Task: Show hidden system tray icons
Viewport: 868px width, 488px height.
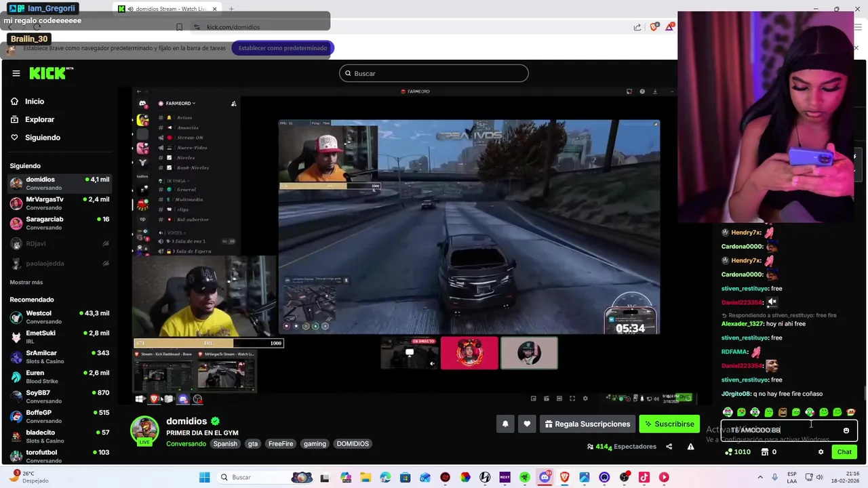Action: [x=759, y=477]
